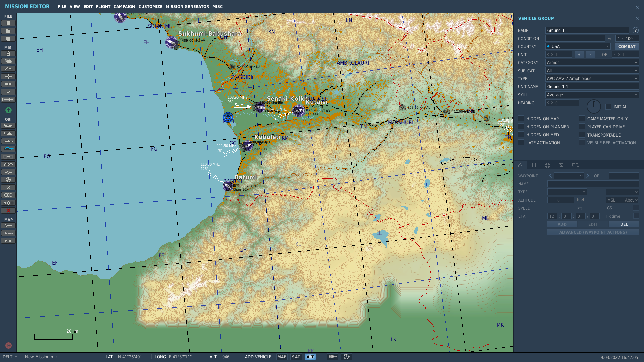This screenshot has height=362, width=644.
Task: Open the MISSION GENERATOR menu
Action: point(187,7)
